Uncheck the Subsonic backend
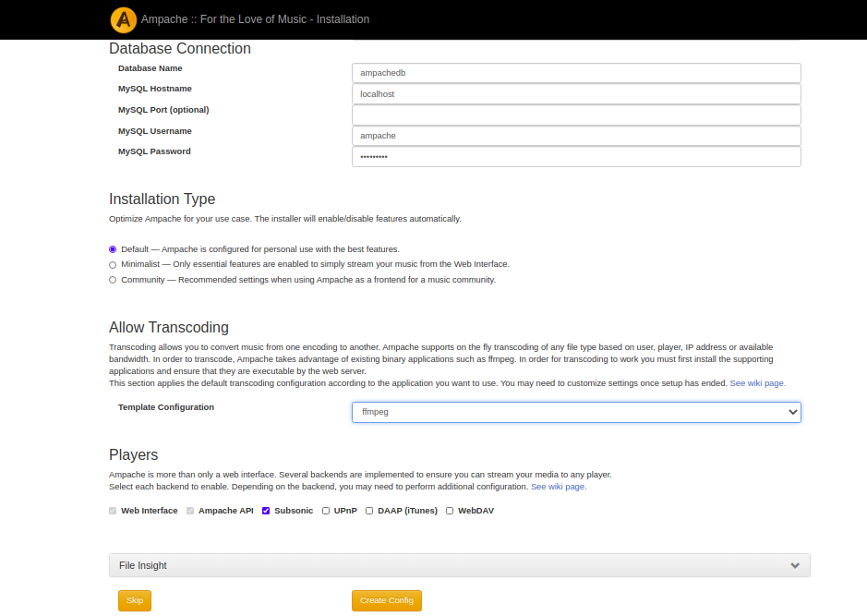Screen dimensions: 867x616 [266, 511]
